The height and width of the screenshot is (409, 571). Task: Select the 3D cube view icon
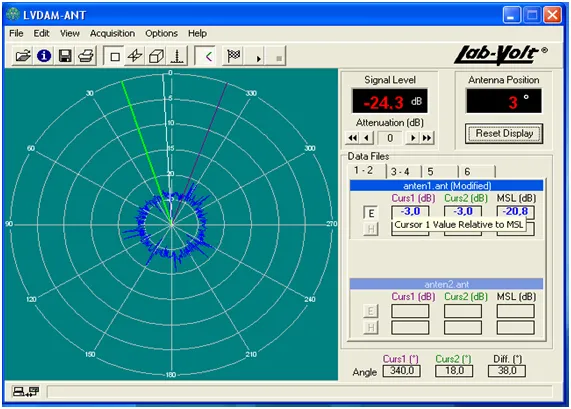(157, 56)
